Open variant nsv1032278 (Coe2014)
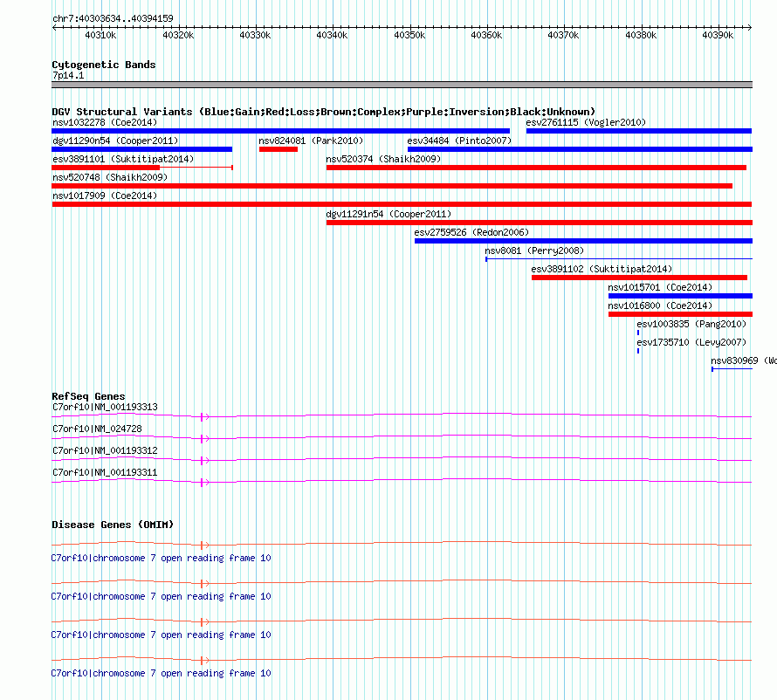 (105, 123)
